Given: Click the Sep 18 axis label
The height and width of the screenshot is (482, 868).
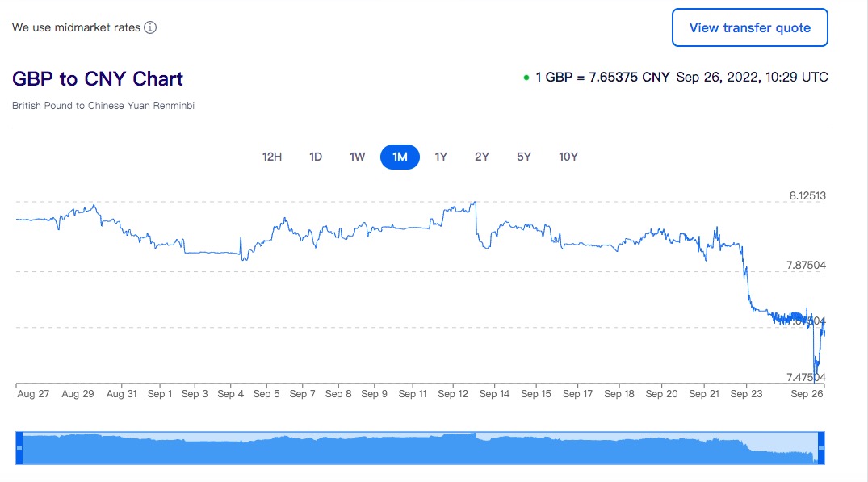Looking at the screenshot, I should (619, 393).
